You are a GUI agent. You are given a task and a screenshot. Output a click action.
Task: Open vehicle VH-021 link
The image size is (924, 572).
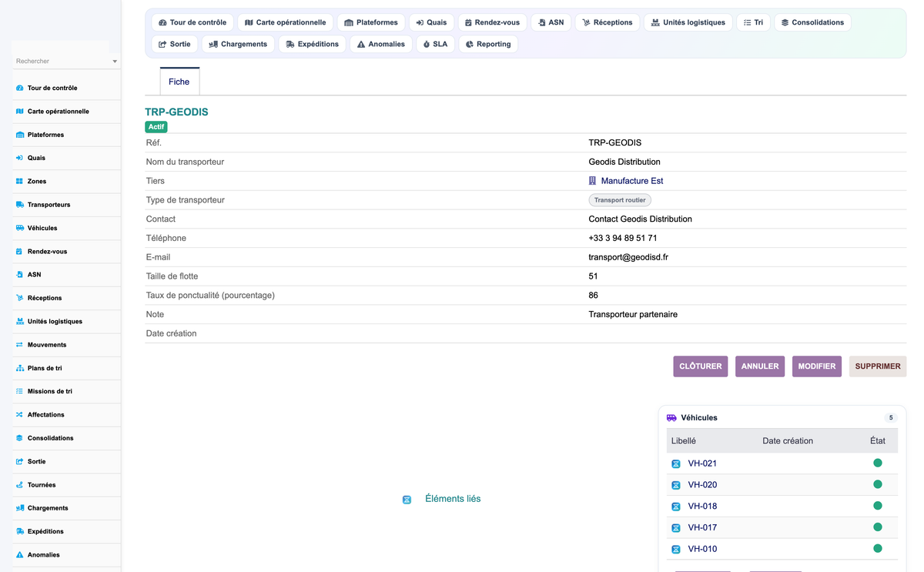click(x=702, y=463)
